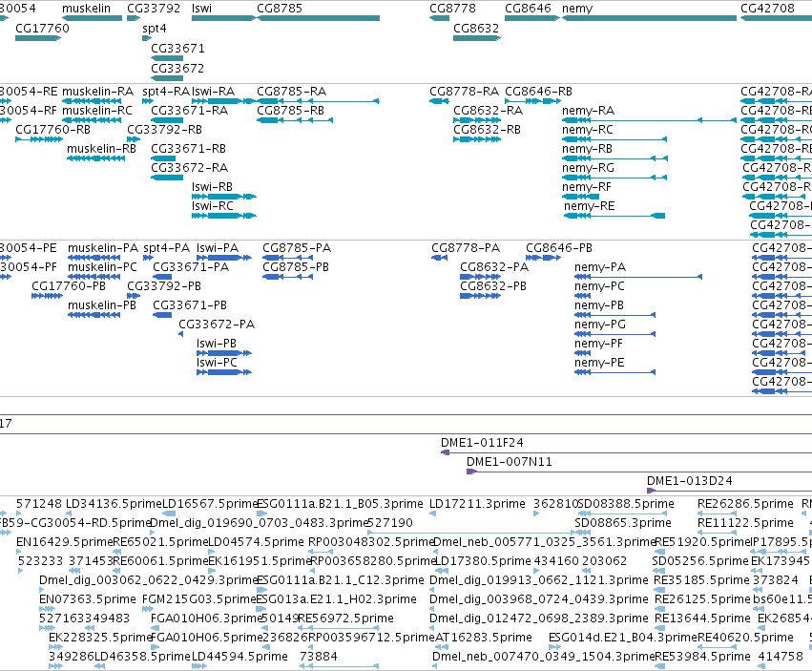Select the Iswi-RC transcript label

(213, 206)
